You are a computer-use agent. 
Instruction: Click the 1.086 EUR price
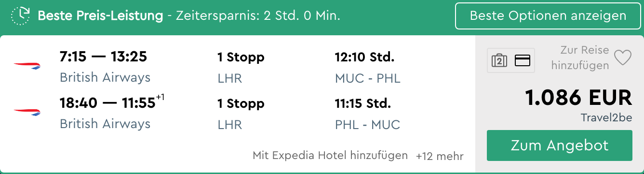pos(578,98)
